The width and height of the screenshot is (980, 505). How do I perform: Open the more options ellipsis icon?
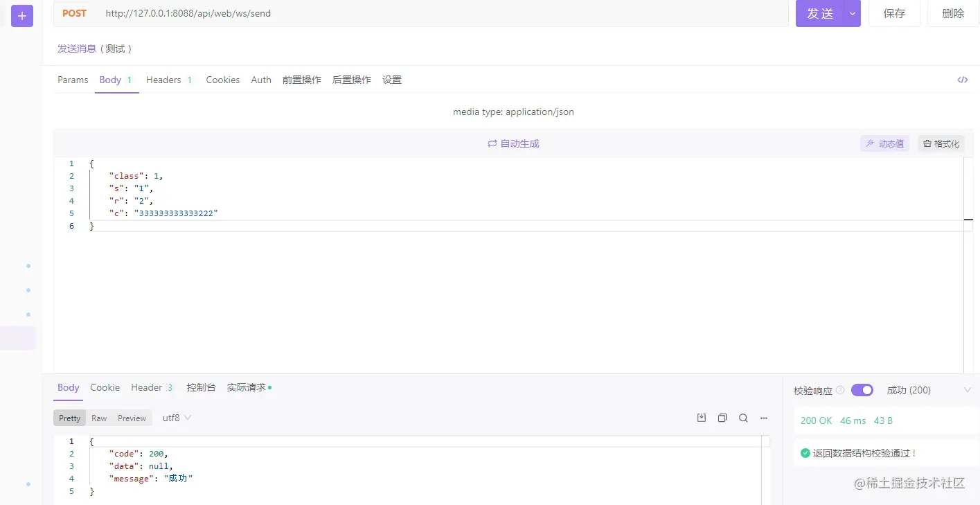764,418
